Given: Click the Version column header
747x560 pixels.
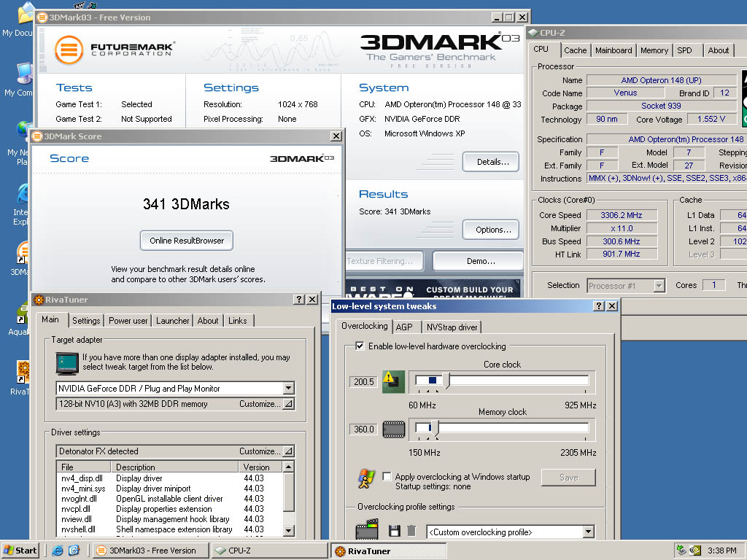Looking at the screenshot, I should [260, 467].
